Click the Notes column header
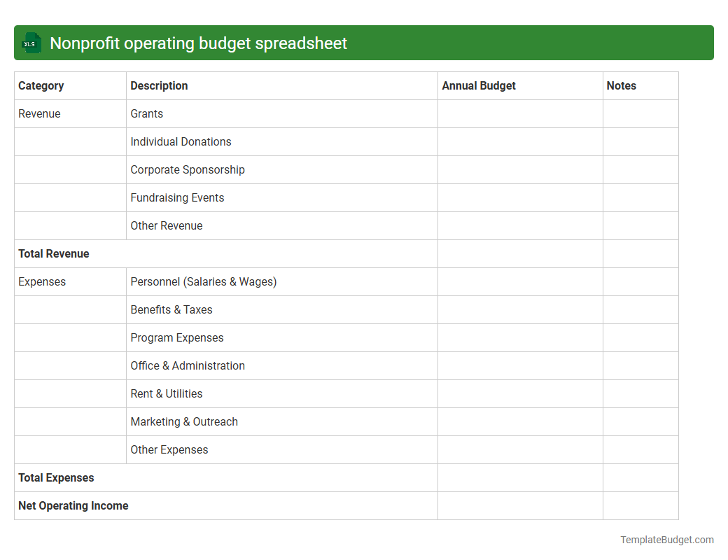 621,85
